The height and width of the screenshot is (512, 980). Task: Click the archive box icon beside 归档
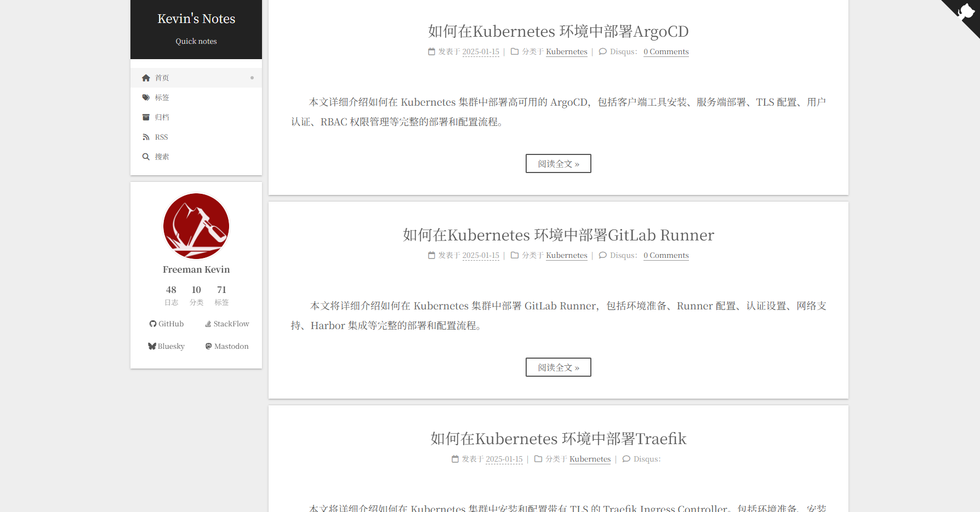[x=146, y=117]
